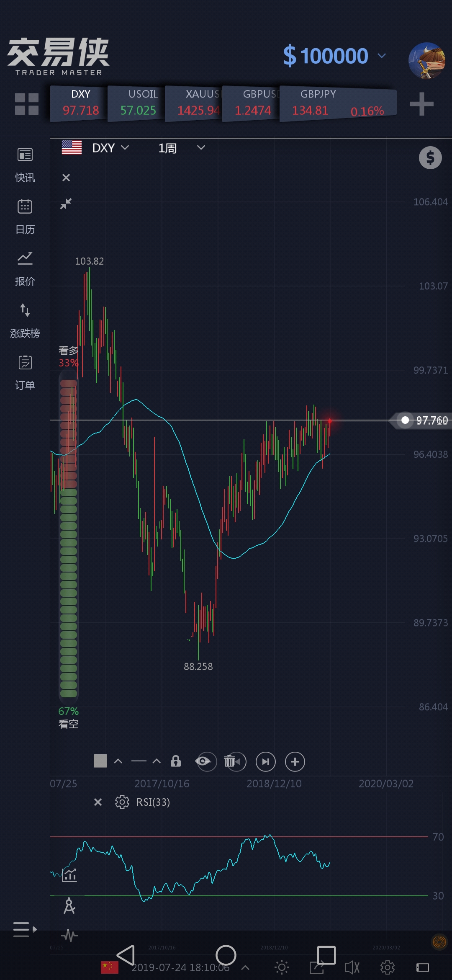
Task: Add drawing with circled plus icon
Action: [295, 761]
